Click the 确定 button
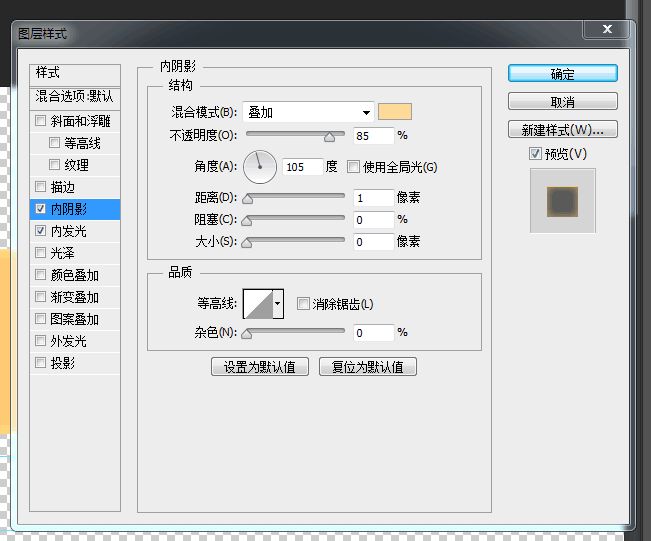This screenshot has height=541, width=651. (x=563, y=73)
